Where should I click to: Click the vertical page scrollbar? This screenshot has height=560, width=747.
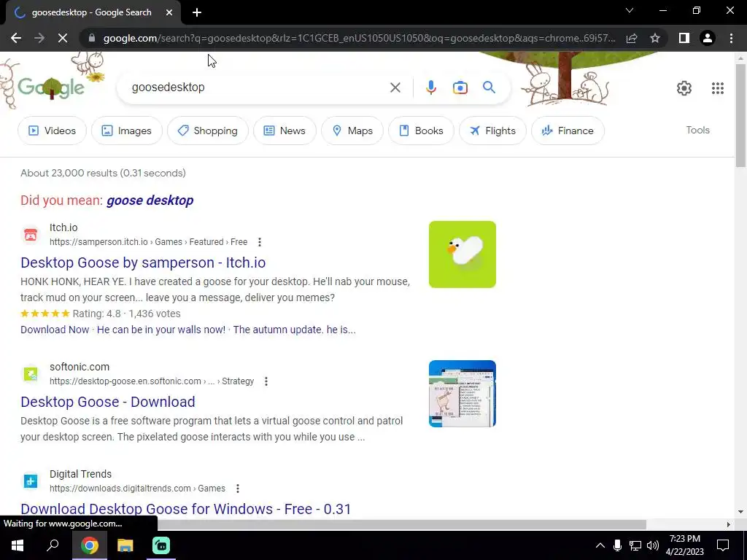tap(740, 114)
